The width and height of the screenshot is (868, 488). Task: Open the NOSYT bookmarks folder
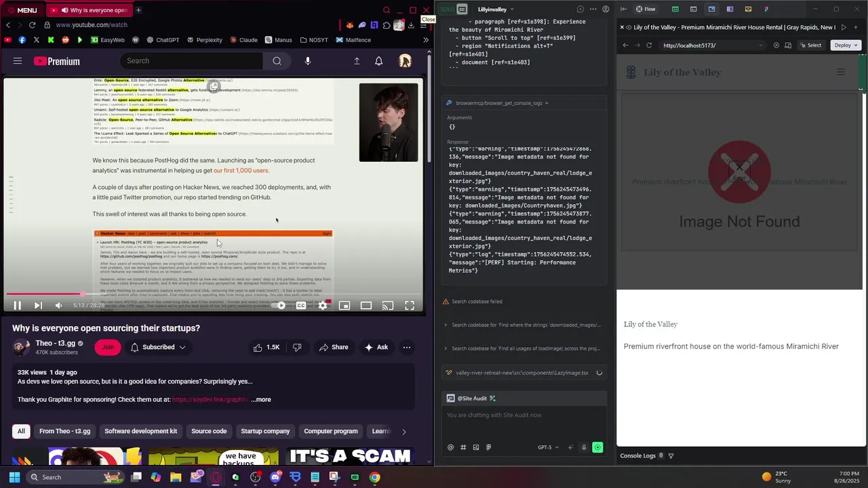point(314,40)
